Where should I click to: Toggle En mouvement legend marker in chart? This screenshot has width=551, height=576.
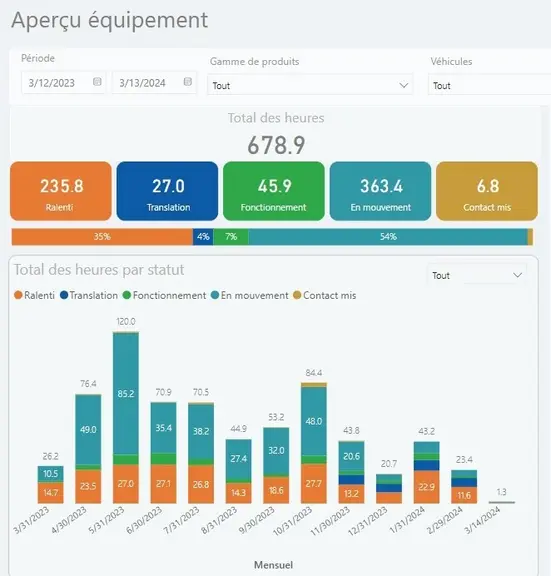tap(215, 295)
